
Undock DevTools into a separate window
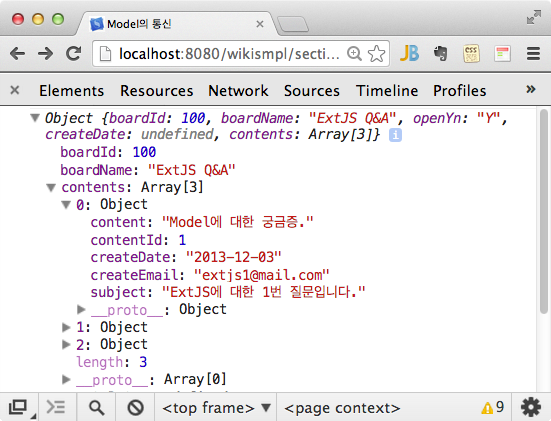pos(18,408)
